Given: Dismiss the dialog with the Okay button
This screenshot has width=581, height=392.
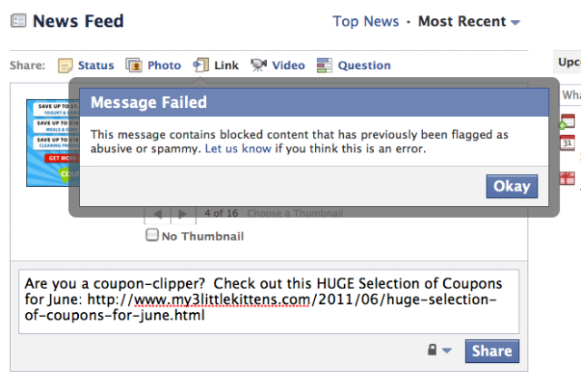Looking at the screenshot, I should coord(512,186).
